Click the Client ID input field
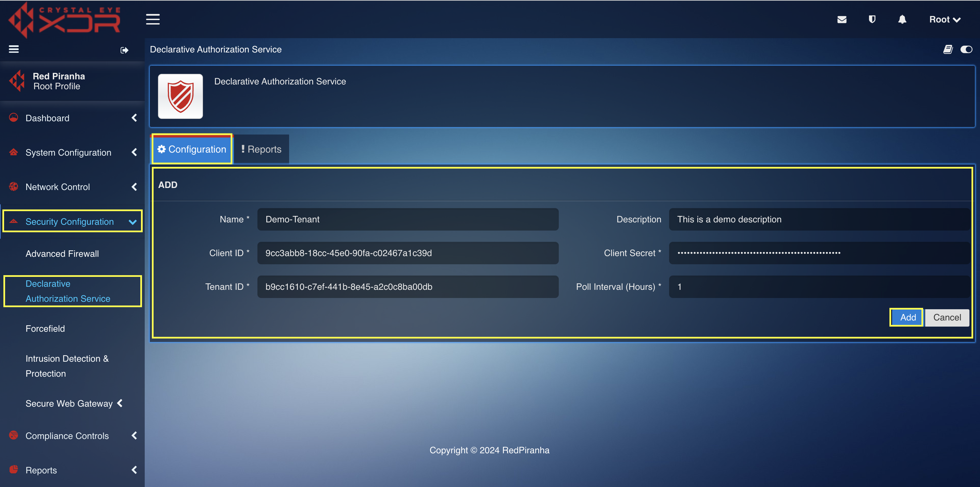The height and width of the screenshot is (487, 980). pyautogui.click(x=408, y=253)
